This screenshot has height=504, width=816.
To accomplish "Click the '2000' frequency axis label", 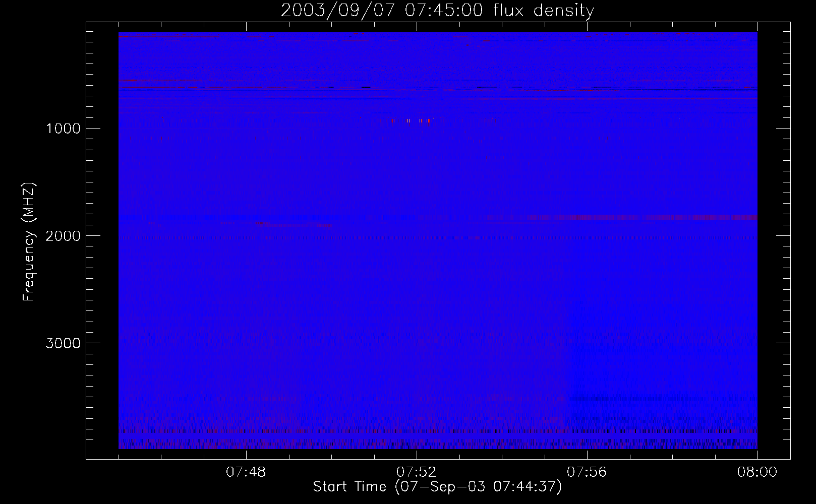I will point(63,235).
